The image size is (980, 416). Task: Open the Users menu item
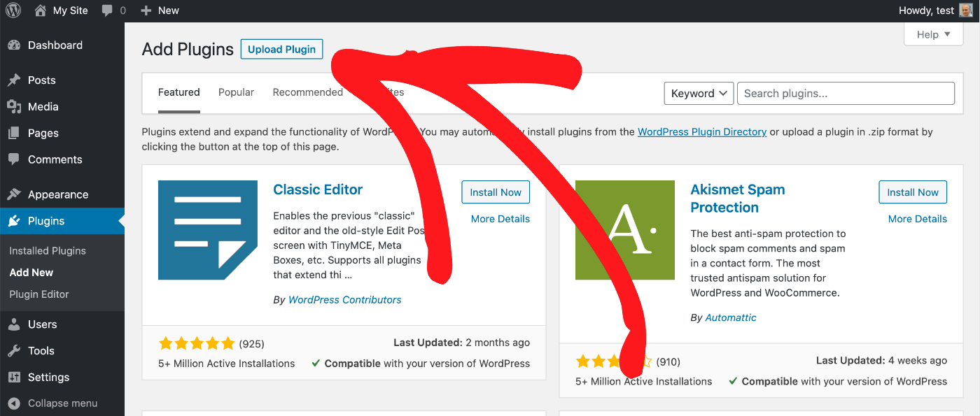click(x=62, y=325)
